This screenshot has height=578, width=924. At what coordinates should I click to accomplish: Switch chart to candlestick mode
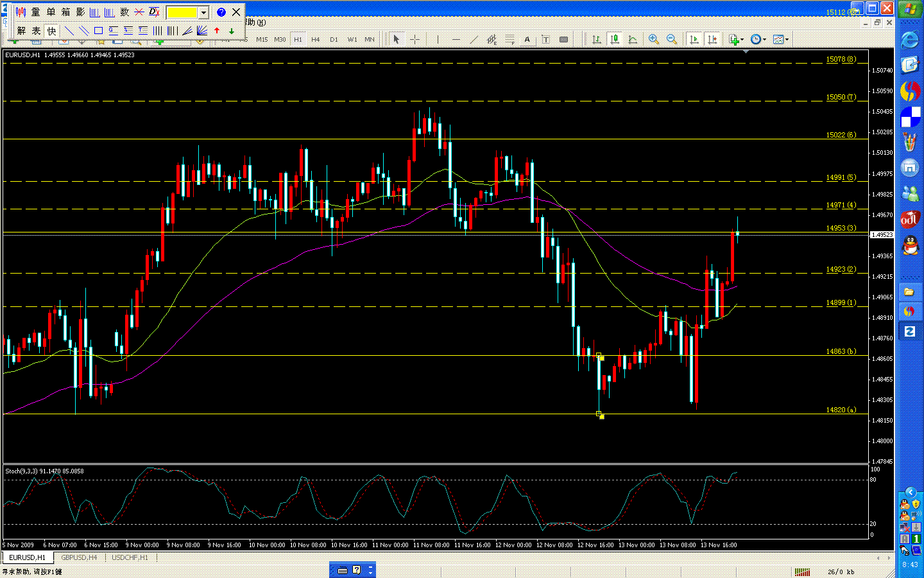click(x=615, y=39)
